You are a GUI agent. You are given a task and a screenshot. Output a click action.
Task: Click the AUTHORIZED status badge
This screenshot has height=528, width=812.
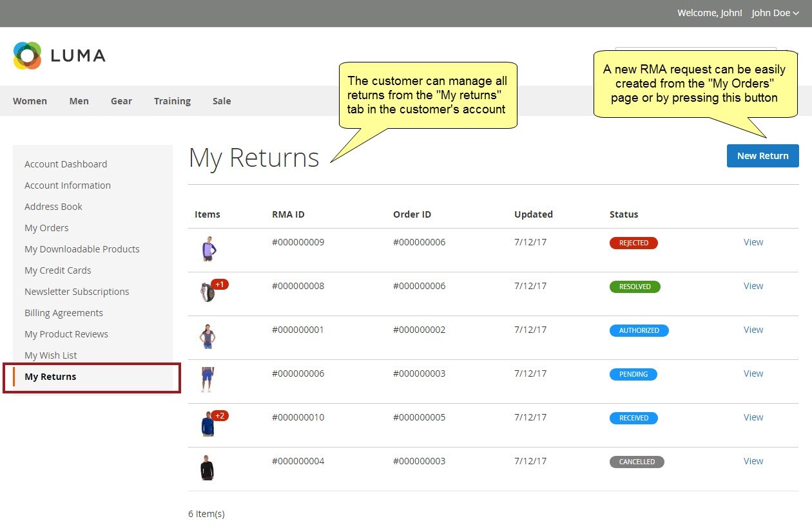pyautogui.click(x=639, y=330)
